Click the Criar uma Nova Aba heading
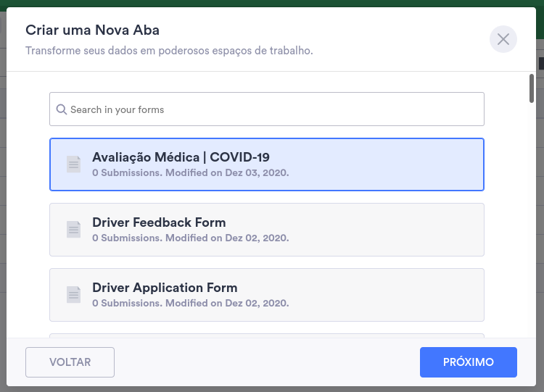Viewport: 544px width, 392px height. 92,30
